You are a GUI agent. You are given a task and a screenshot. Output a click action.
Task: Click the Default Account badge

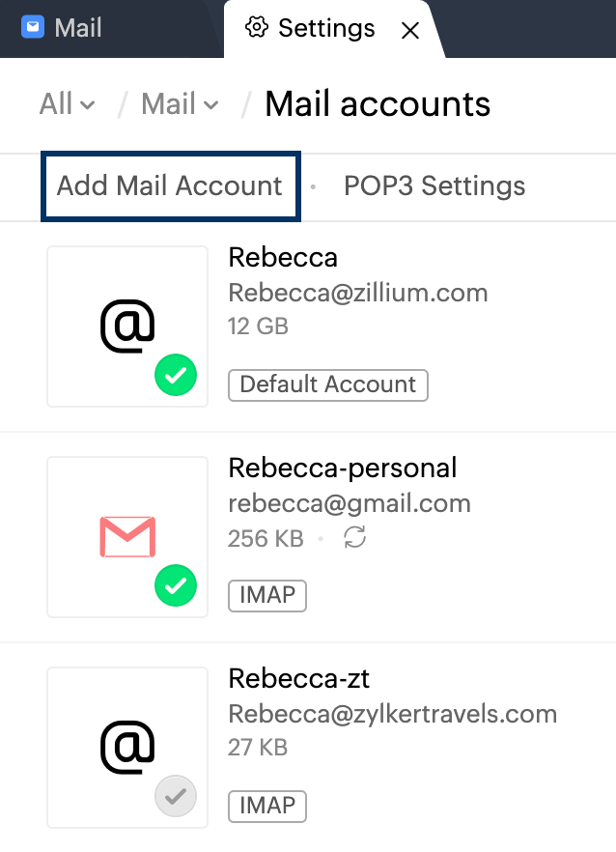[328, 384]
